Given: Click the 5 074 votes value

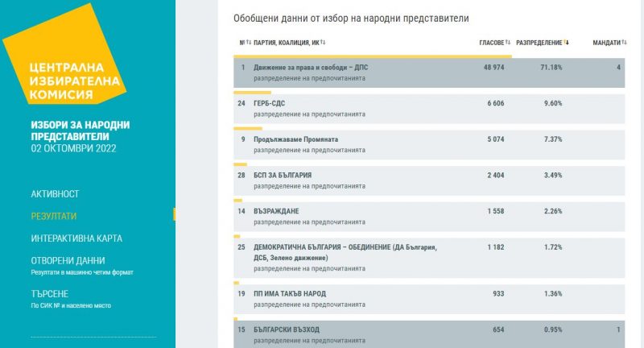Looking at the screenshot, I should 496,139.
